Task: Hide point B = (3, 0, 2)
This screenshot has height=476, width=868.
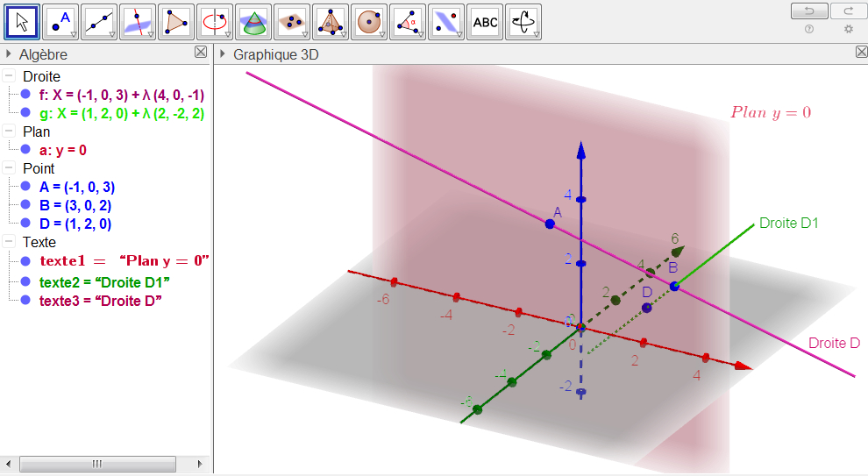Action: 25,205
